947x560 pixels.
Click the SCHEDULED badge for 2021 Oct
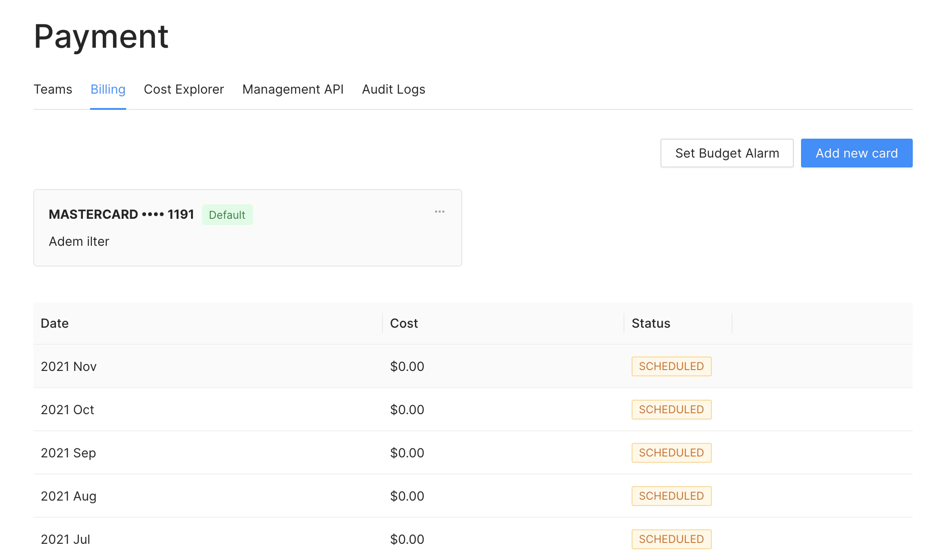(x=671, y=410)
